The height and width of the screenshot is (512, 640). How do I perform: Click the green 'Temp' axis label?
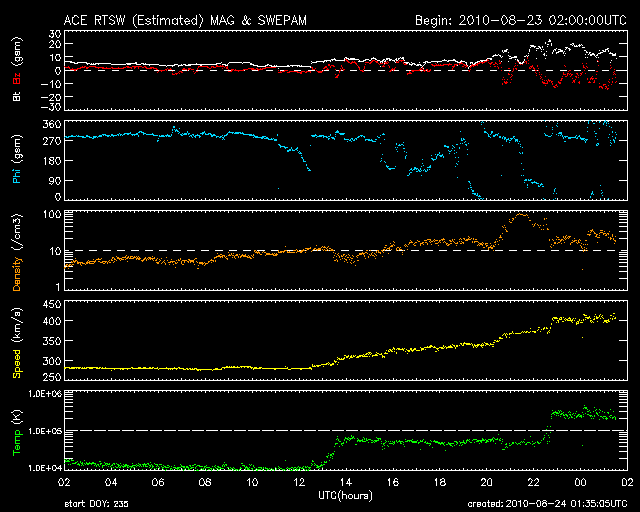pos(17,444)
